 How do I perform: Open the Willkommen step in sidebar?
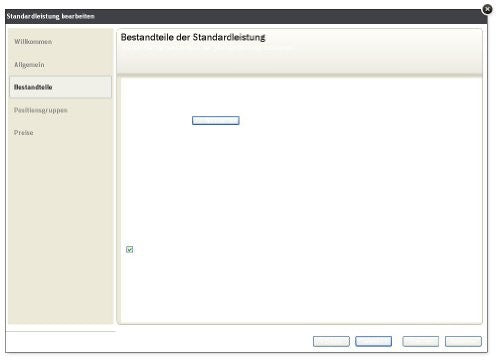[x=33, y=42]
